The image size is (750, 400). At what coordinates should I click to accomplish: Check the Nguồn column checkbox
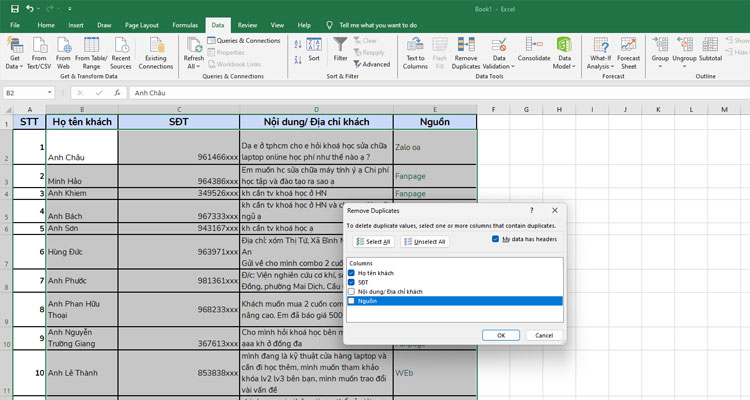351,301
